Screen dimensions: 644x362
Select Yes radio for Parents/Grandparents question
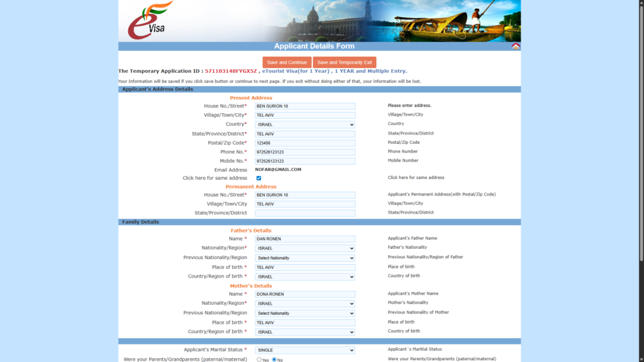click(x=259, y=359)
